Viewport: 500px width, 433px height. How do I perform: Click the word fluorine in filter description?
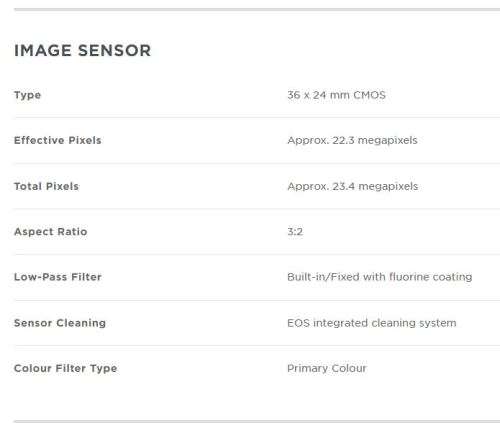[x=409, y=277]
